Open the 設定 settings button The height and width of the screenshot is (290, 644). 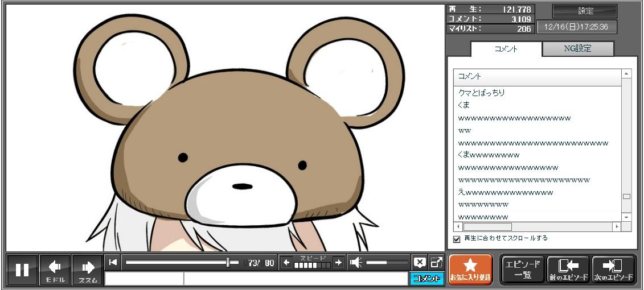[x=585, y=11]
